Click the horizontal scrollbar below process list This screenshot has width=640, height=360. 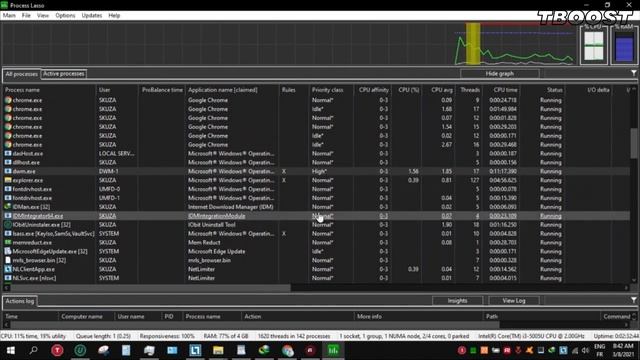150,288
